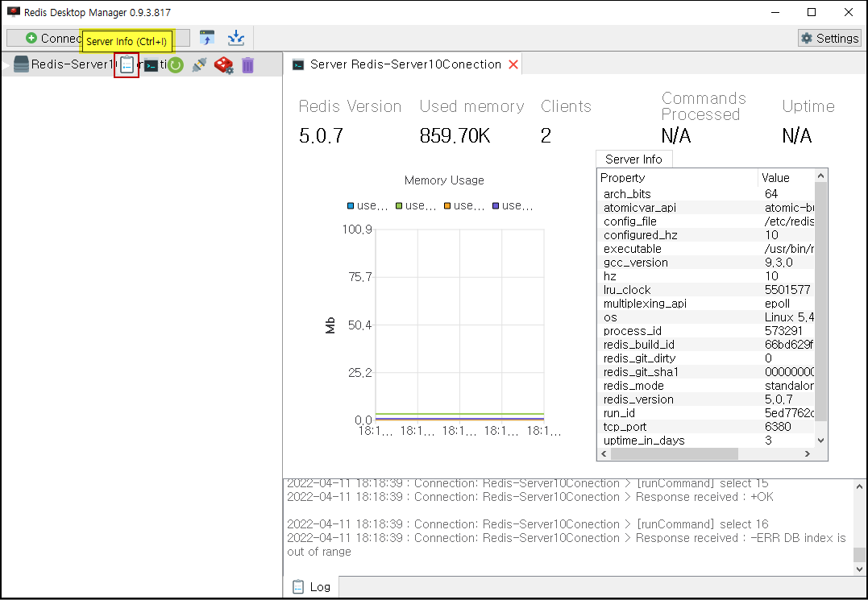Select the executable property row
The height and width of the screenshot is (600, 868).
tap(706, 249)
